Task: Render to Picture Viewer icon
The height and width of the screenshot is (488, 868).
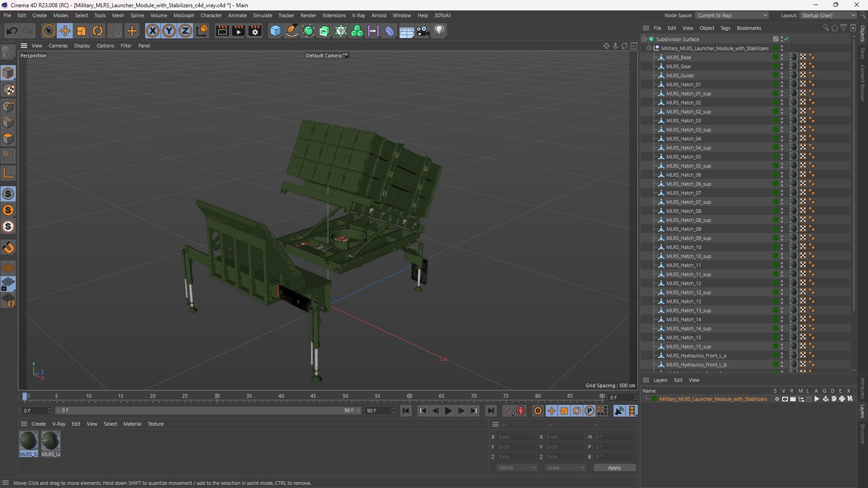Action: coord(238,31)
